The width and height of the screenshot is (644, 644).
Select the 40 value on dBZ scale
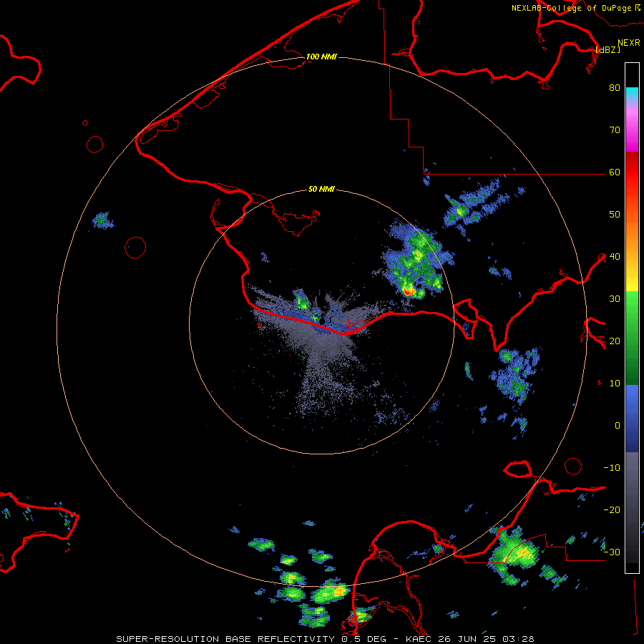coord(615,257)
